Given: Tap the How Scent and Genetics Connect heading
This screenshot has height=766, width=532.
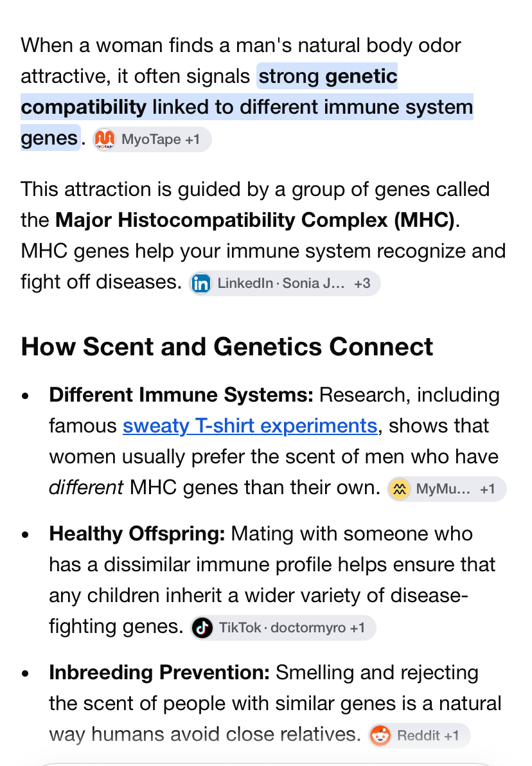Looking at the screenshot, I should click(x=227, y=347).
